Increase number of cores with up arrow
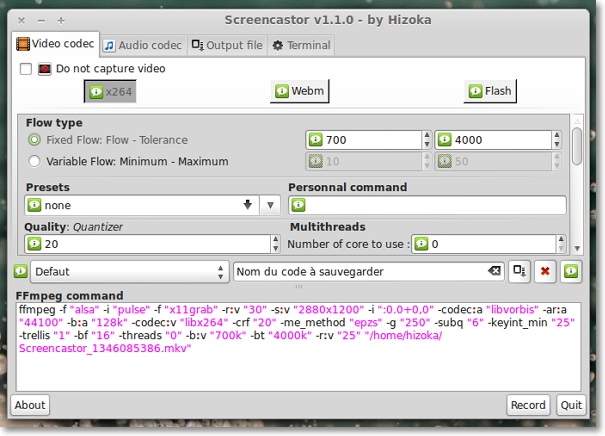The image size is (605, 436). (561, 240)
